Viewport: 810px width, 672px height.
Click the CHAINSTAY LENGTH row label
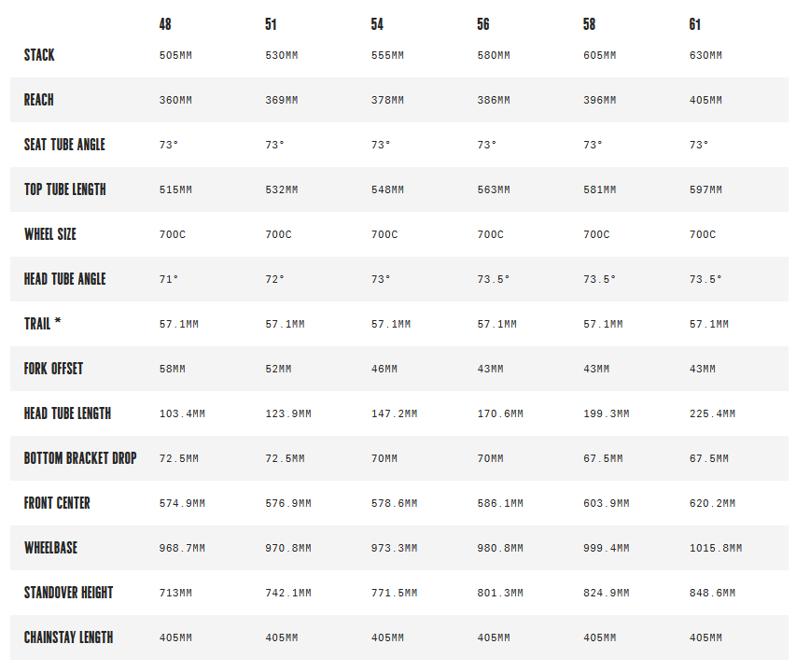click(68, 637)
